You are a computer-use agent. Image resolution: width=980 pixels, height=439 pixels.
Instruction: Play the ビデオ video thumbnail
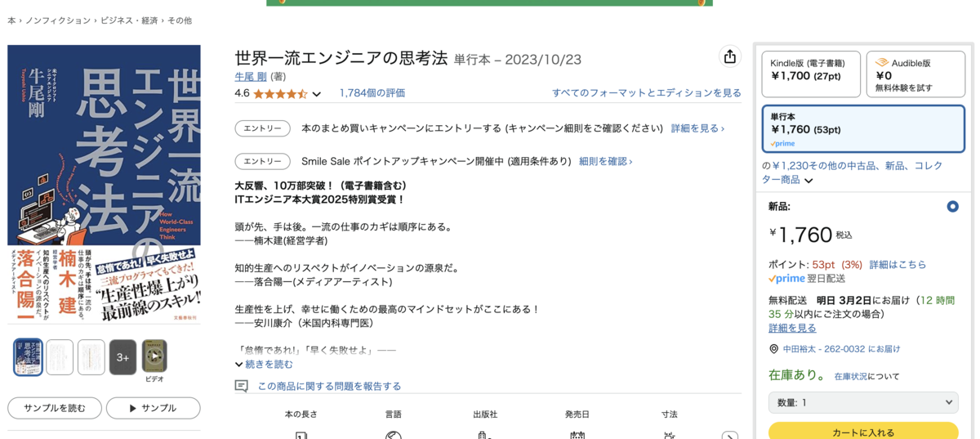pyautogui.click(x=154, y=356)
